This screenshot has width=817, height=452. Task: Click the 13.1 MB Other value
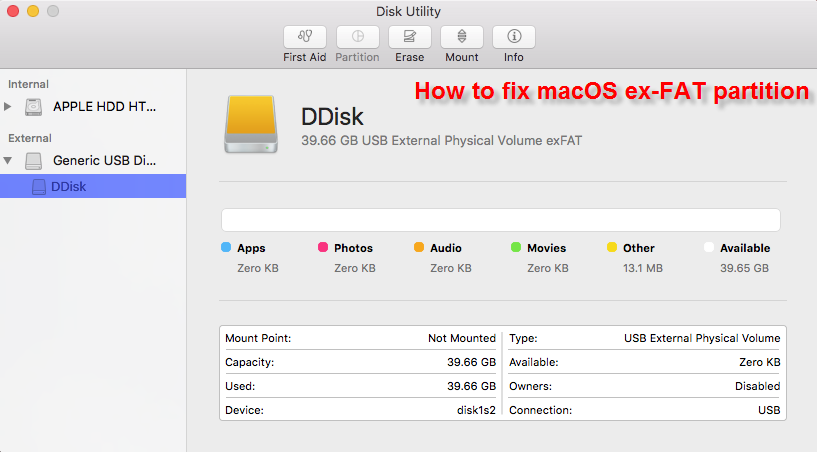[643, 268]
